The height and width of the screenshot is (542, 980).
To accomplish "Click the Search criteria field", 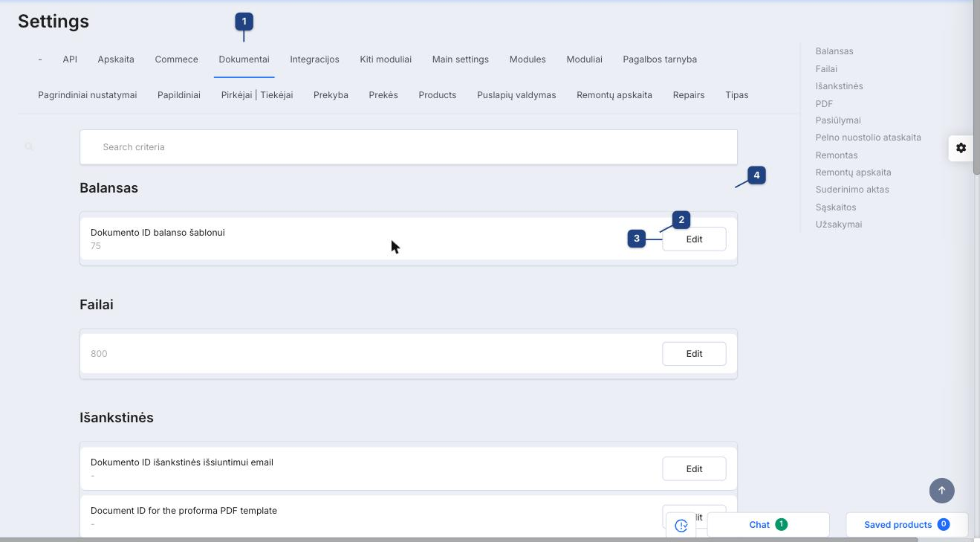I will 409,147.
